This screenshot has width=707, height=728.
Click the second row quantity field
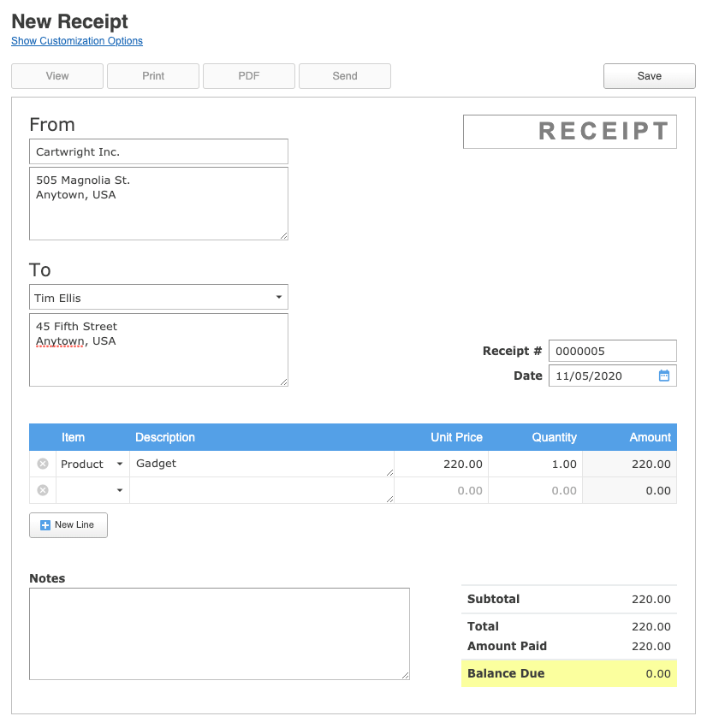(x=535, y=490)
